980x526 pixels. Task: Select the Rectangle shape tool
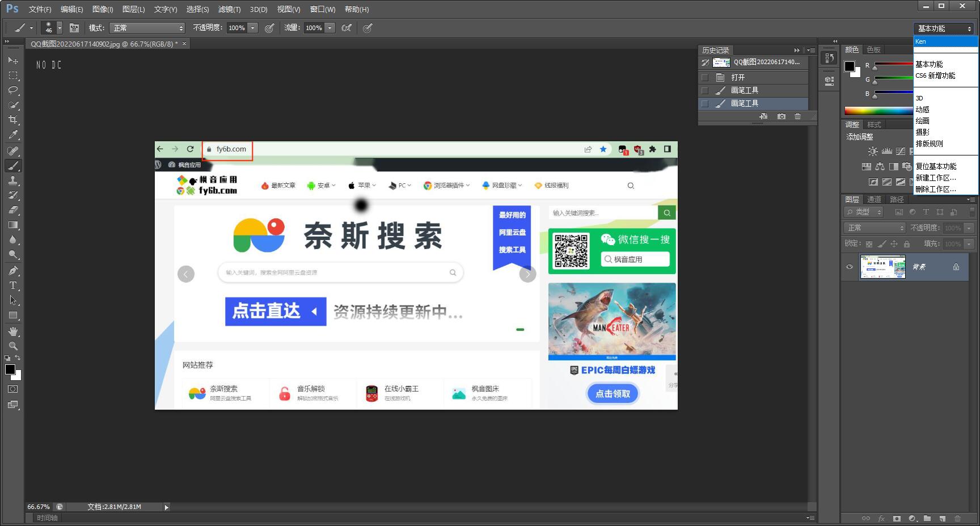coord(13,315)
